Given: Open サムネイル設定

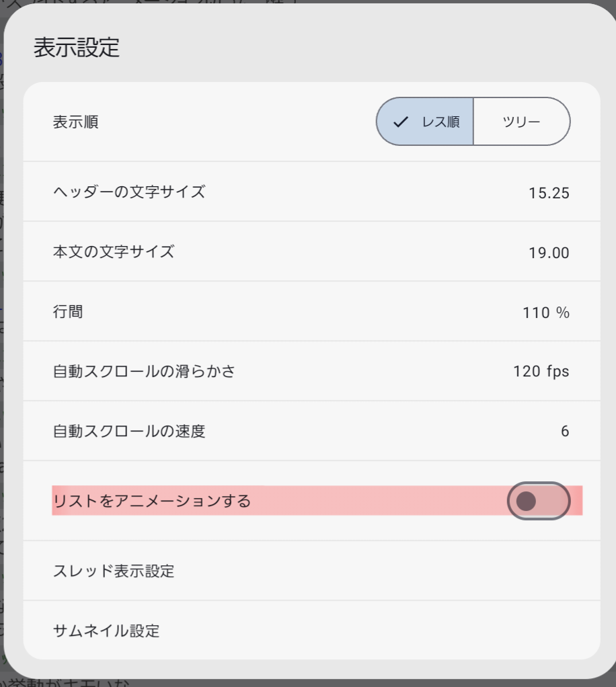Looking at the screenshot, I should coord(106,631).
